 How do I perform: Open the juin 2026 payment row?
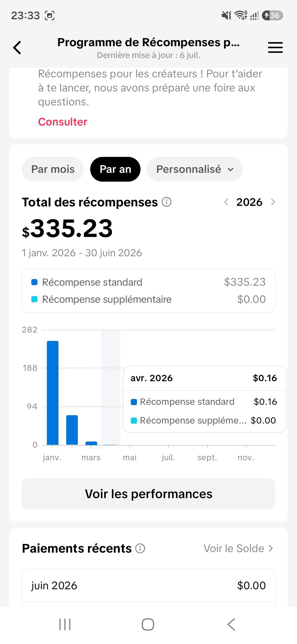[x=148, y=585]
